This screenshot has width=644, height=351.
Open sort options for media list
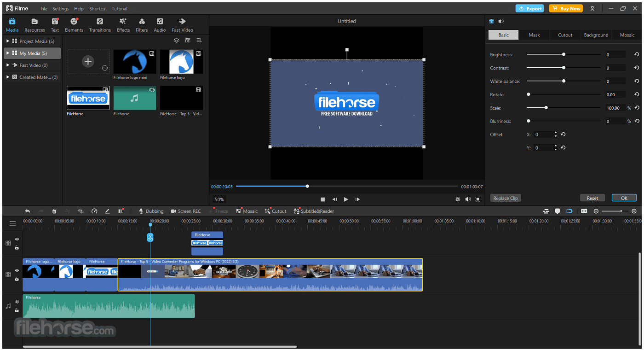(x=199, y=41)
